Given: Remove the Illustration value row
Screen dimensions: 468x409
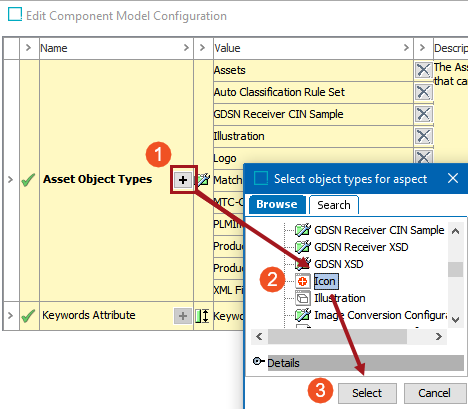Looking at the screenshot, I should [423, 136].
